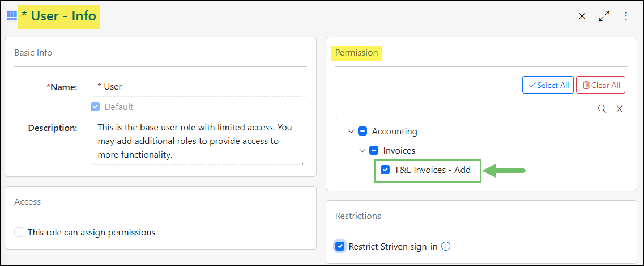Close the User - Info panel
Viewport: 644px width, 266px height.
coord(582,16)
